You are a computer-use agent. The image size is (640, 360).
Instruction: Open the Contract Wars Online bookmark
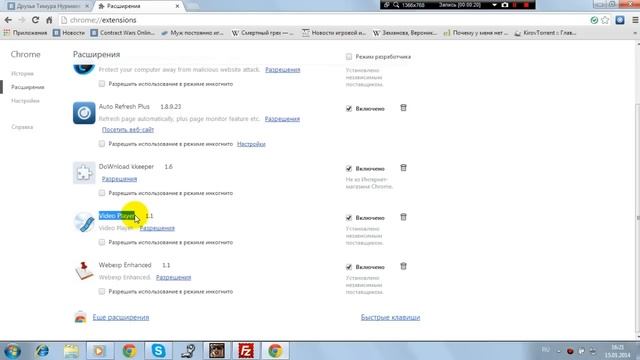pos(123,33)
